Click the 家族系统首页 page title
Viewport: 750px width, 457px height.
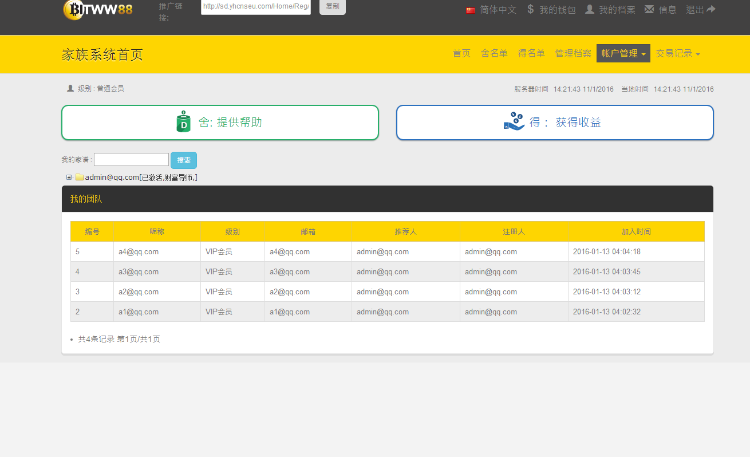pyautogui.click(x=102, y=55)
